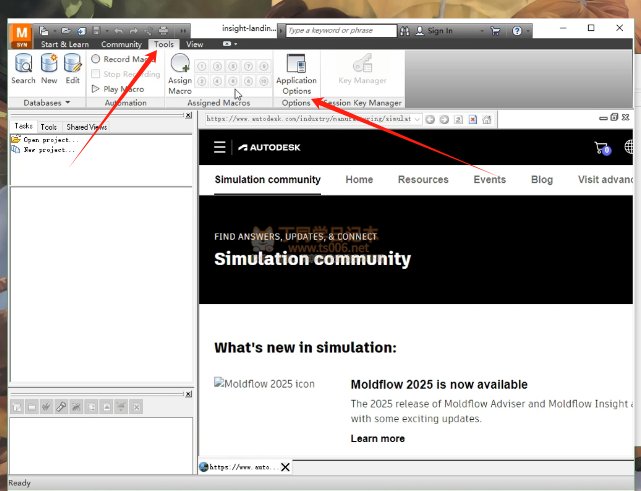Click the Search database icon

coord(23,68)
